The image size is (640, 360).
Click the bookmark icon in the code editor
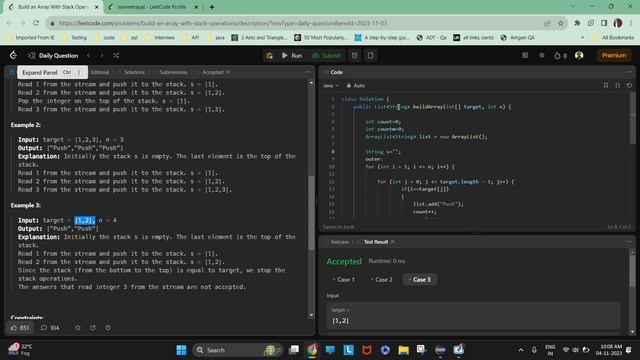[606, 85]
